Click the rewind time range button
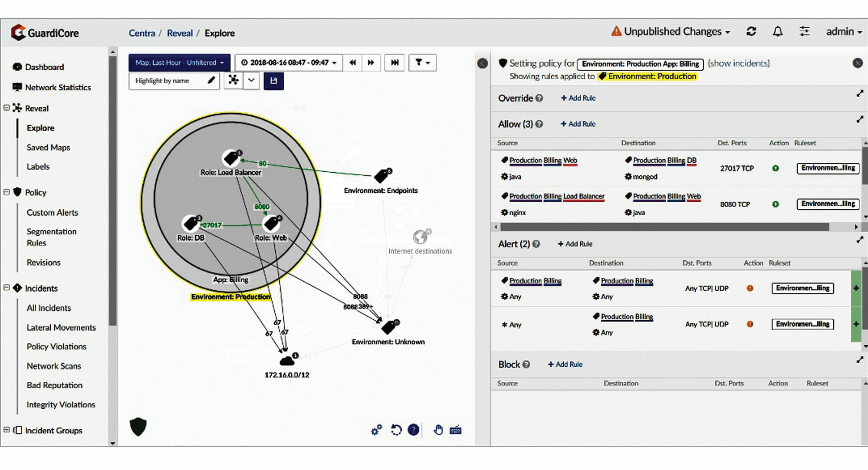 click(353, 62)
